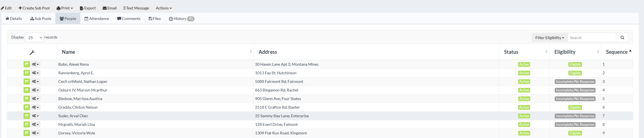The image size is (644, 138).
Task: Click green open icon for Mcgrath, Moriah Liisa
Action: coord(27,124)
